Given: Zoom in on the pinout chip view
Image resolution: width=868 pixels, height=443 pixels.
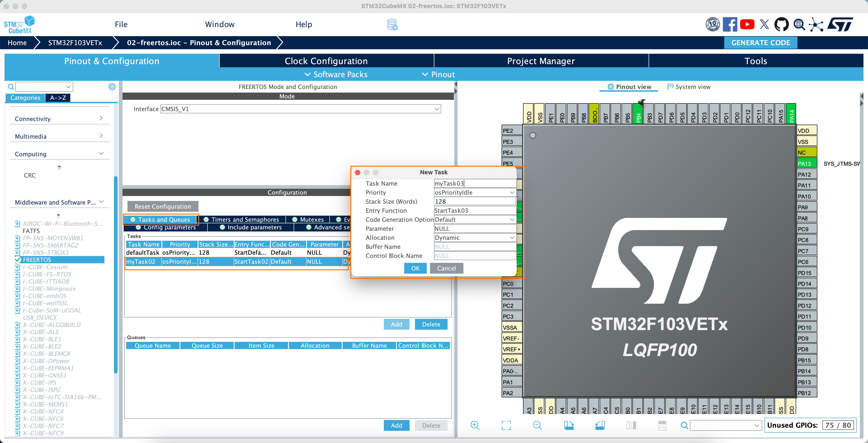Looking at the screenshot, I should pos(475,425).
